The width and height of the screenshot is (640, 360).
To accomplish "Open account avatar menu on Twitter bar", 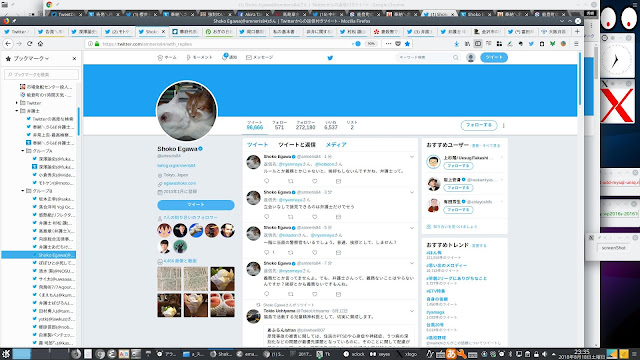I will pos(471,58).
